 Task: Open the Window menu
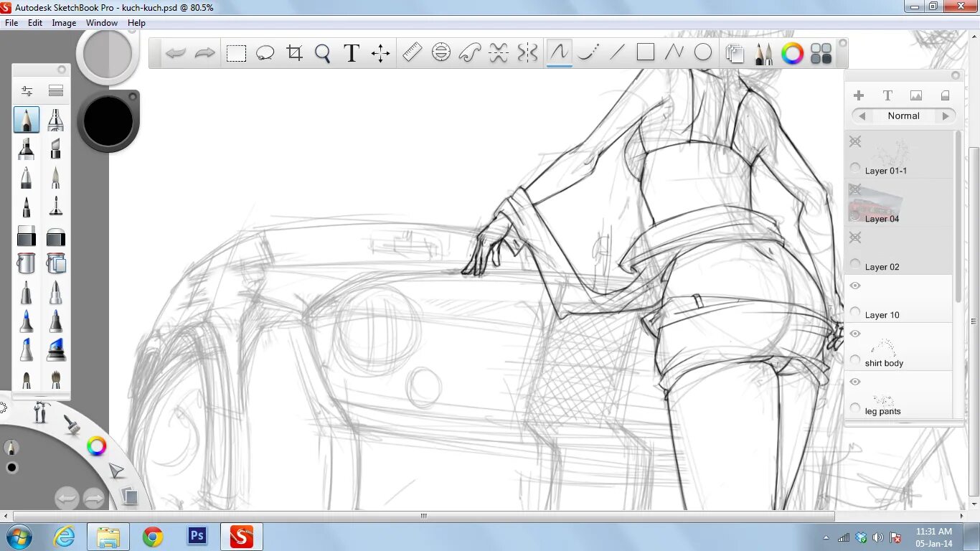click(102, 23)
